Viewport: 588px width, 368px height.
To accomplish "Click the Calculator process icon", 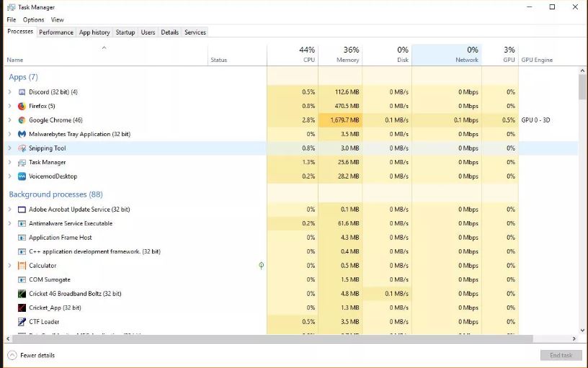I will (22, 266).
